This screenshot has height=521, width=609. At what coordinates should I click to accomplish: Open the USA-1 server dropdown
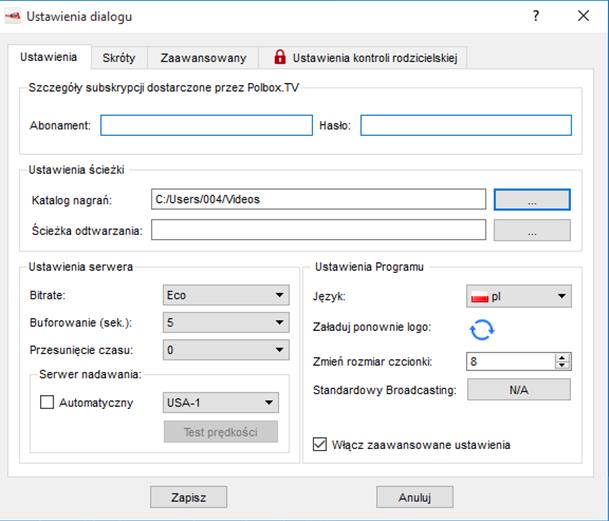(221, 403)
